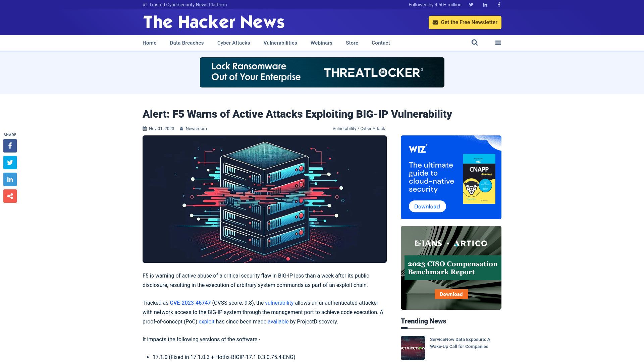Click the IANS ARTICO report Download button
The width and height of the screenshot is (644, 362).
[451, 294]
